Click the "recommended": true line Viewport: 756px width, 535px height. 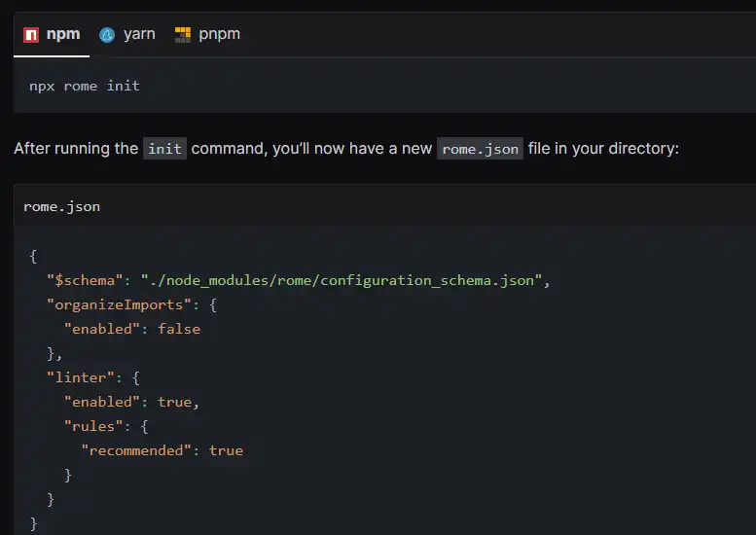[x=162, y=450]
